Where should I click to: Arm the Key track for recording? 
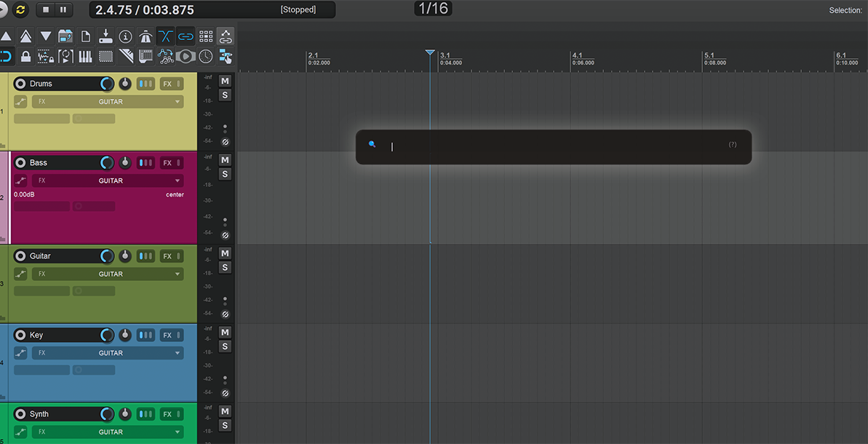pyautogui.click(x=20, y=335)
